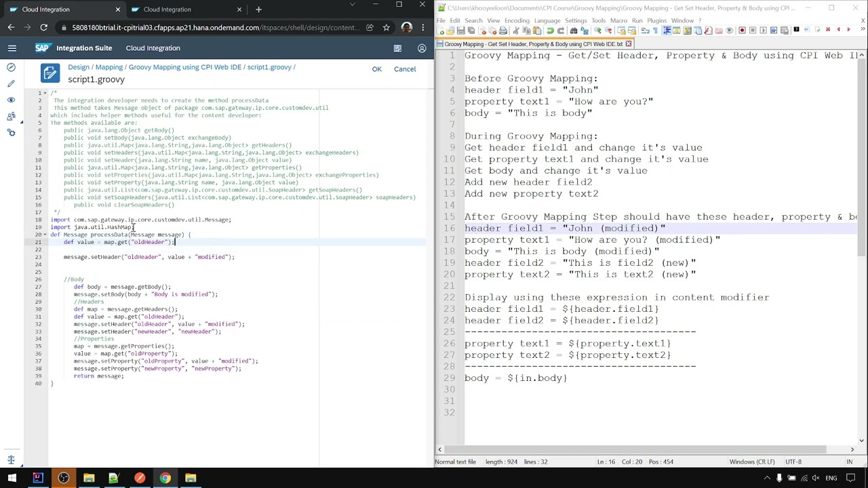
Task: Open OBS Studio from the taskbar
Action: [x=63, y=478]
